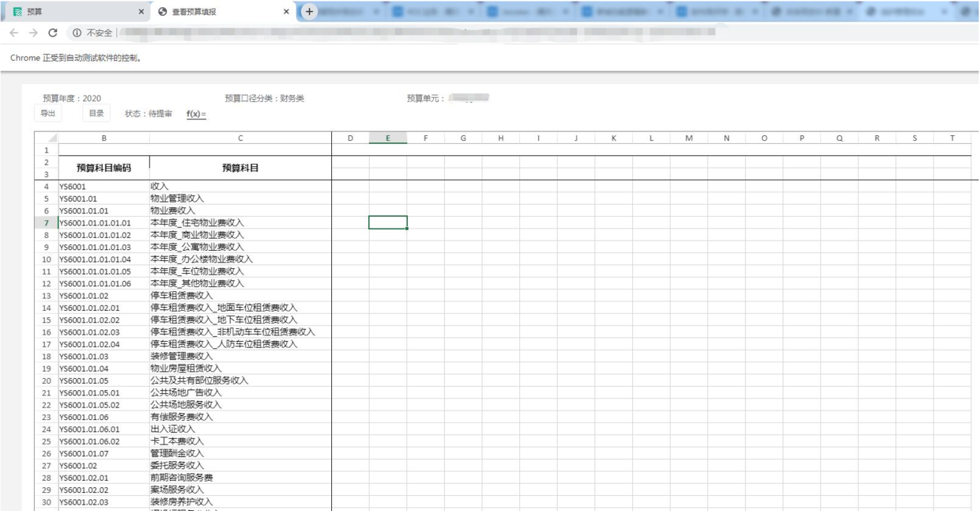Click the 本年度_商业物业费收入 cell
This screenshot has width=980, height=511.
pyautogui.click(x=240, y=235)
